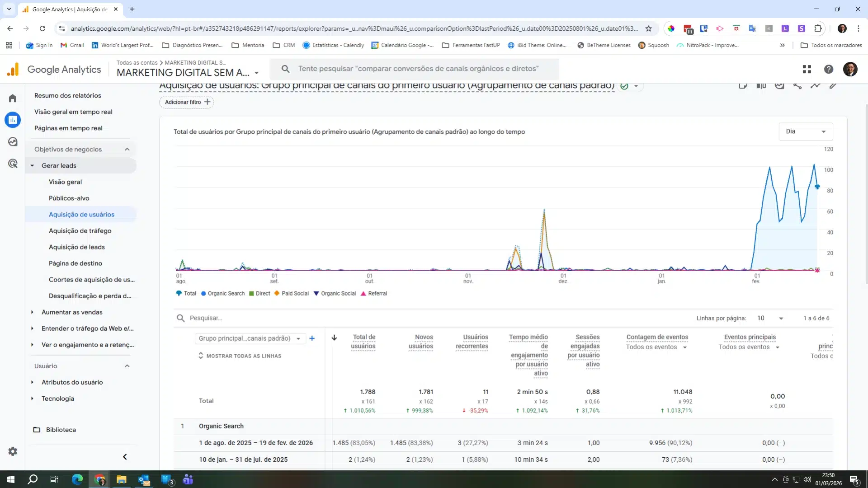Toggle Organic Search series in chart legend
Screen dimensions: 868x488
(x=223, y=294)
